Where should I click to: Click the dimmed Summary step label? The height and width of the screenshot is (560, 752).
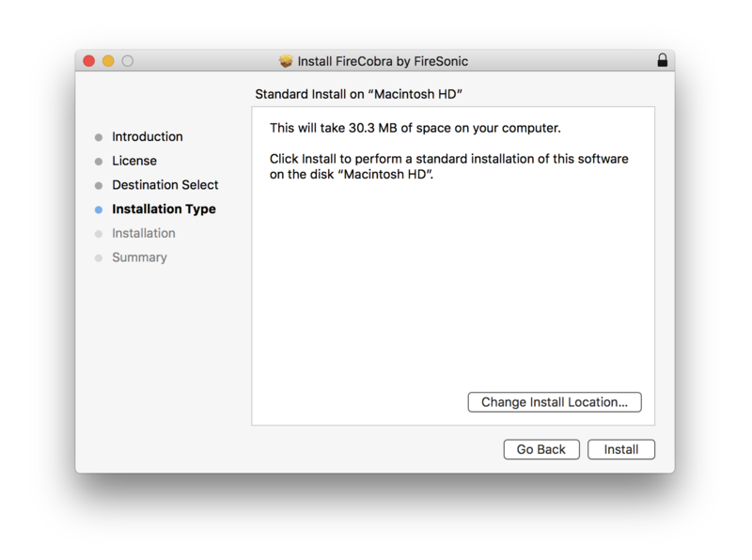coord(139,257)
